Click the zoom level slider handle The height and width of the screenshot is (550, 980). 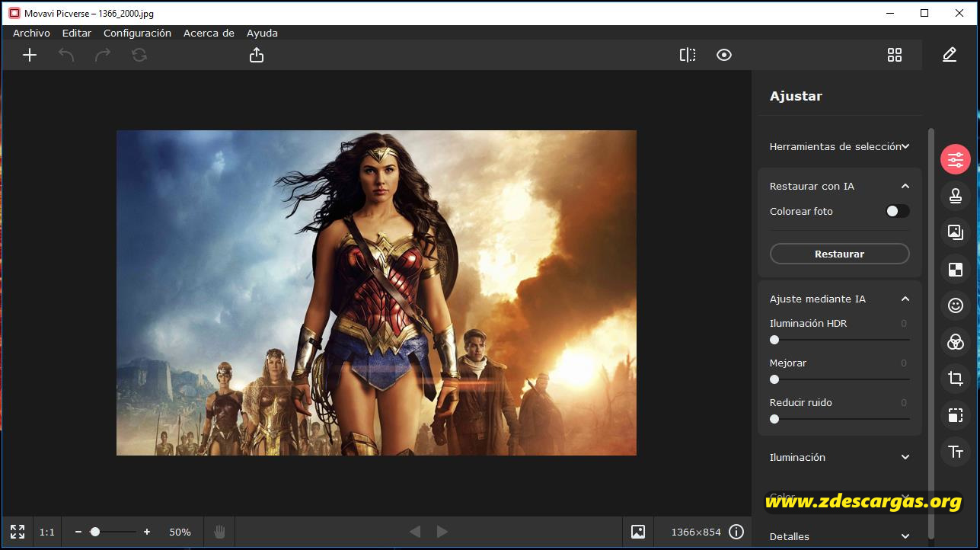pyautogui.click(x=95, y=532)
